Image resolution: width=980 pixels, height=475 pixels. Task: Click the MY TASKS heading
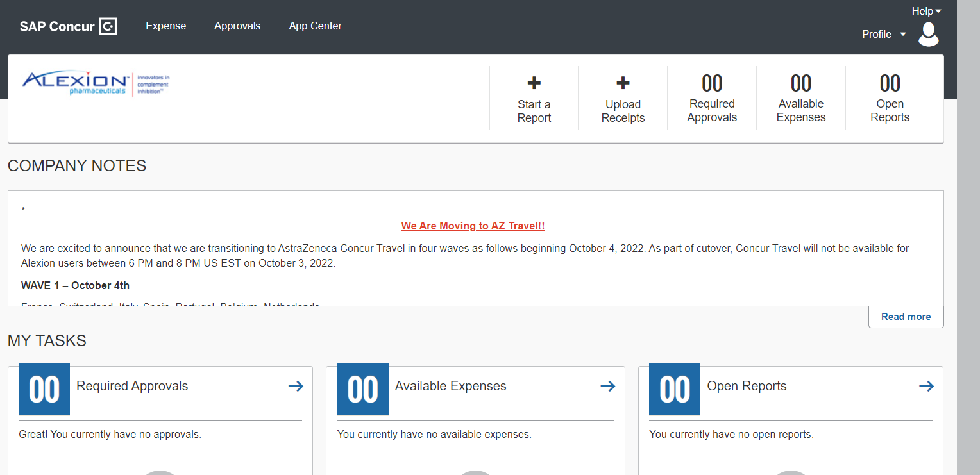click(x=47, y=341)
